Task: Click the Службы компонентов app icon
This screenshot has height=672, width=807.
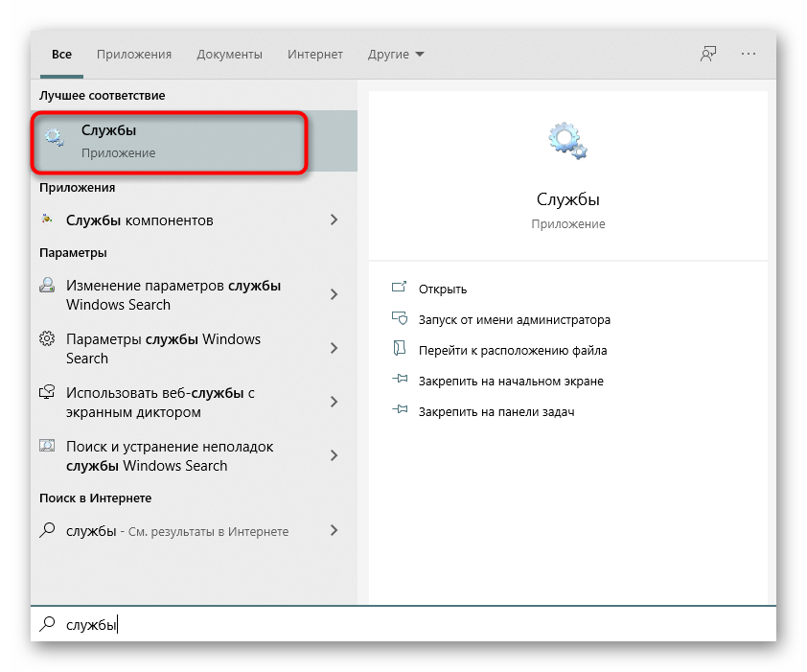Action: click(x=48, y=220)
